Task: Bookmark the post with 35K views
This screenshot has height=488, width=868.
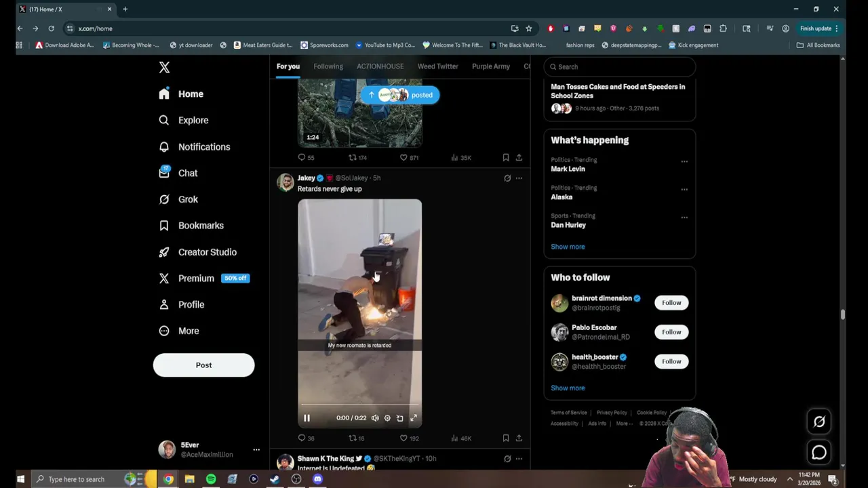Action: click(506, 158)
